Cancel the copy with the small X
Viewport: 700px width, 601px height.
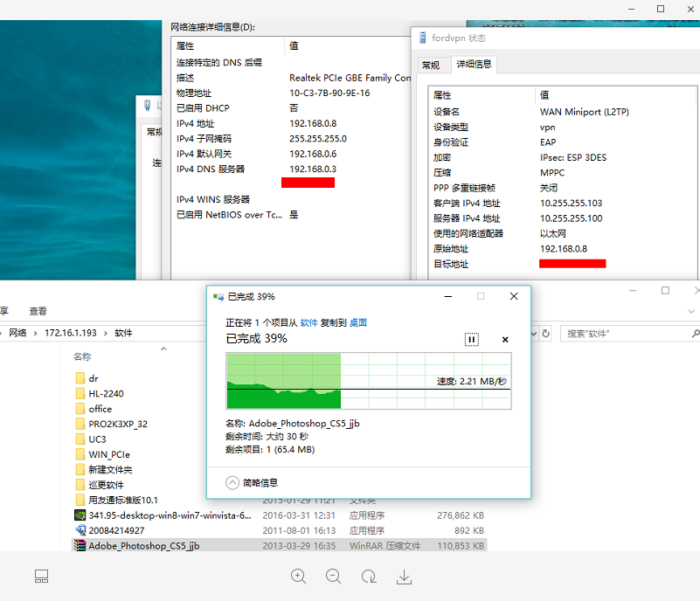point(505,340)
